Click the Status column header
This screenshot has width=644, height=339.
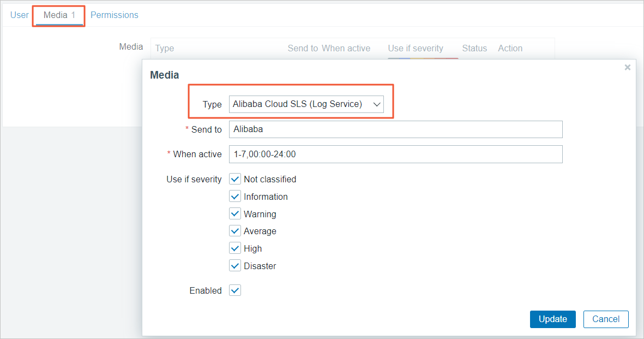pyautogui.click(x=474, y=49)
